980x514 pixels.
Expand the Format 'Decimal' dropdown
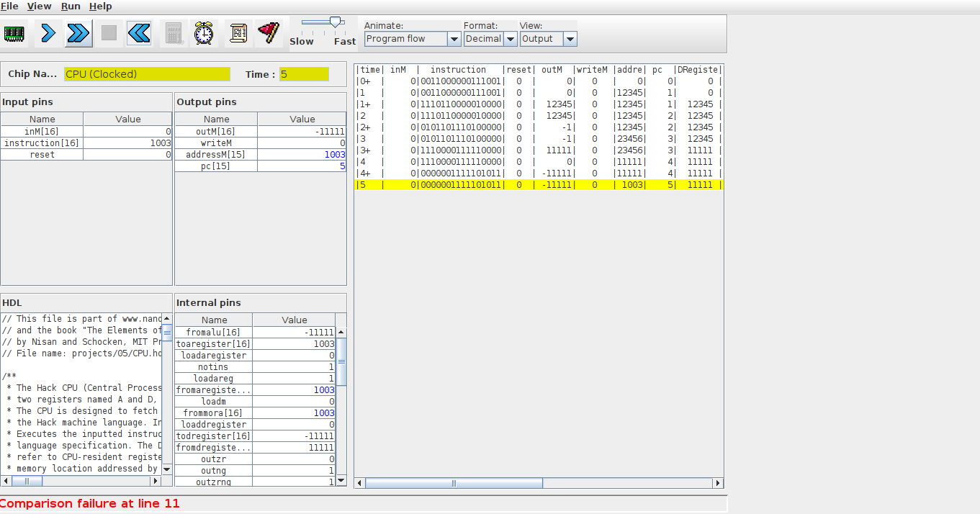coord(490,39)
